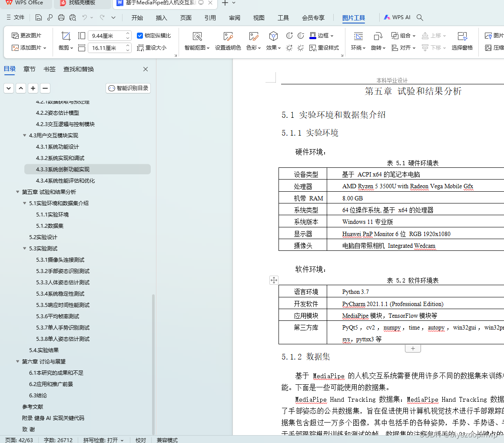Open the 章节 panel tab

[x=30, y=69]
